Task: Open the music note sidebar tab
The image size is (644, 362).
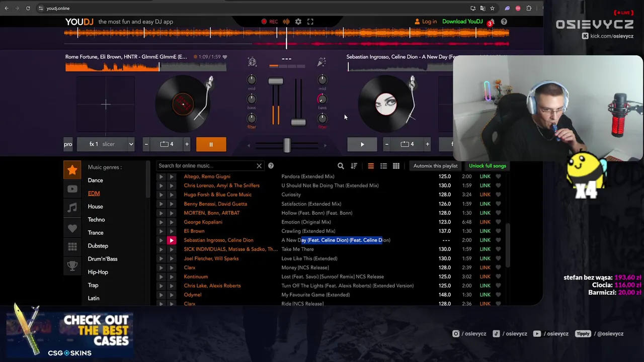Action: 72,208
